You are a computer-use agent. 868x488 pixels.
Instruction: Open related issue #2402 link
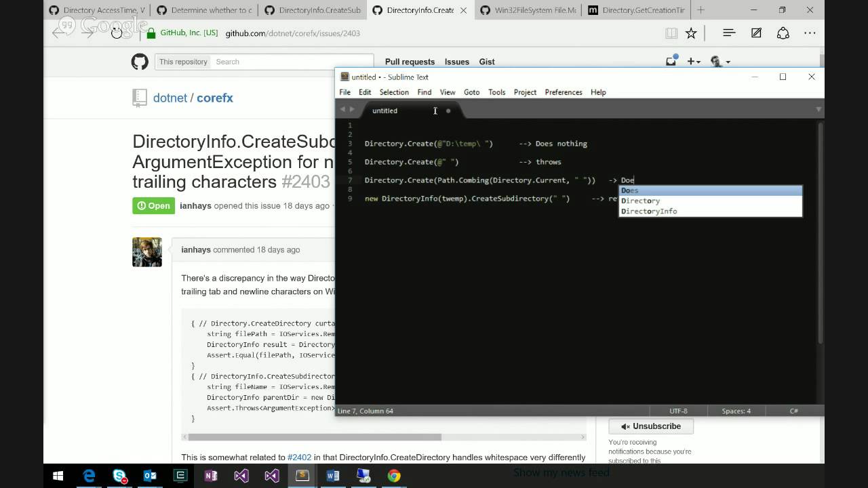pos(299,457)
